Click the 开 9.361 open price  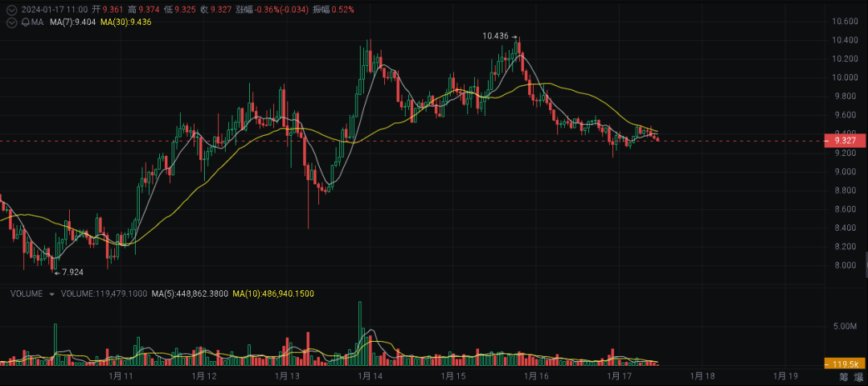pyautogui.click(x=108, y=10)
